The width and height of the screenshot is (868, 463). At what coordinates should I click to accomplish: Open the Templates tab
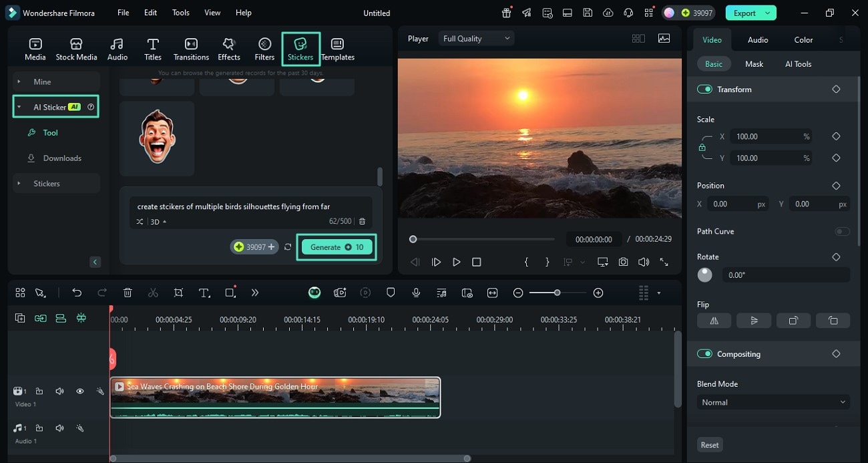(x=338, y=49)
